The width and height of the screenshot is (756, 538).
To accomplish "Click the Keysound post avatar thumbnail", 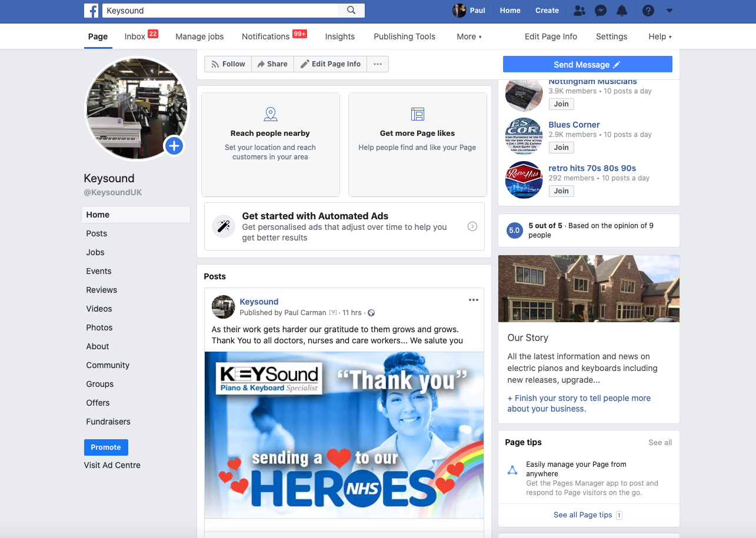I will pyautogui.click(x=224, y=307).
